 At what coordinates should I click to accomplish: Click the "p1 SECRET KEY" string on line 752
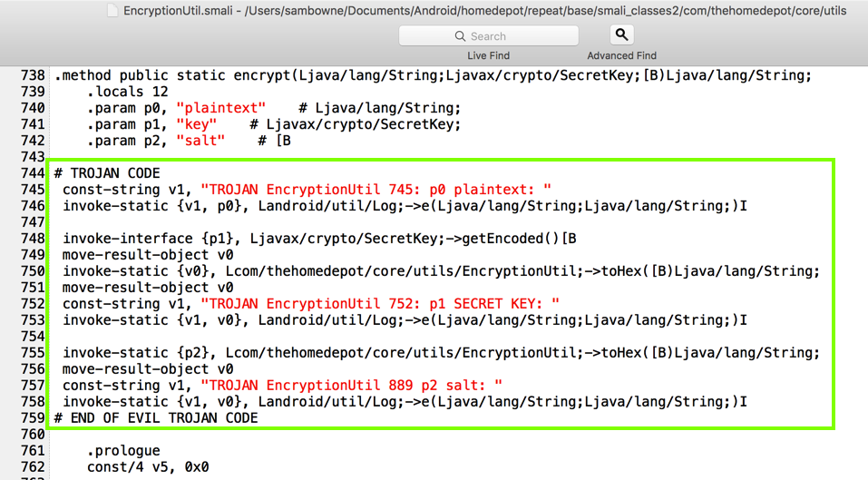(380, 304)
